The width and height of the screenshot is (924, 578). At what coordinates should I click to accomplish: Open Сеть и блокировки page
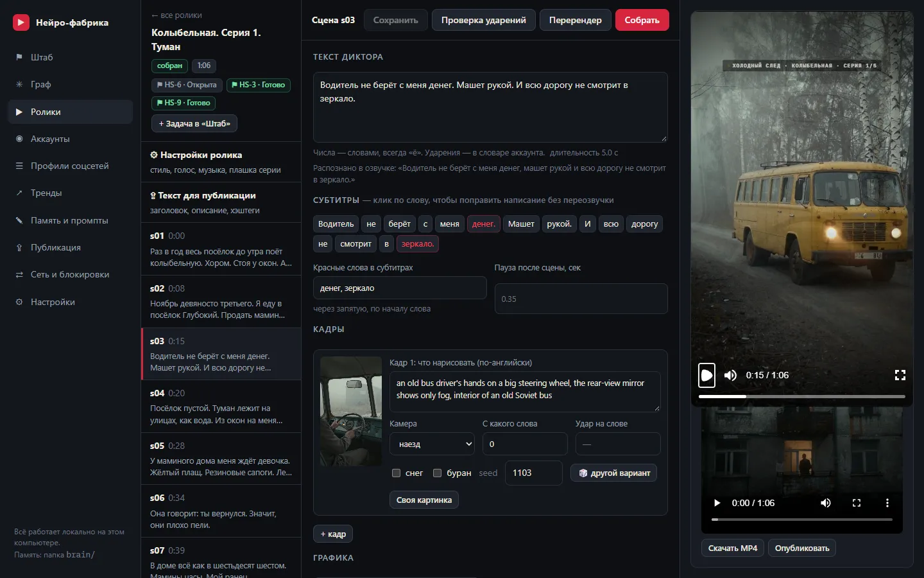click(x=70, y=274)
